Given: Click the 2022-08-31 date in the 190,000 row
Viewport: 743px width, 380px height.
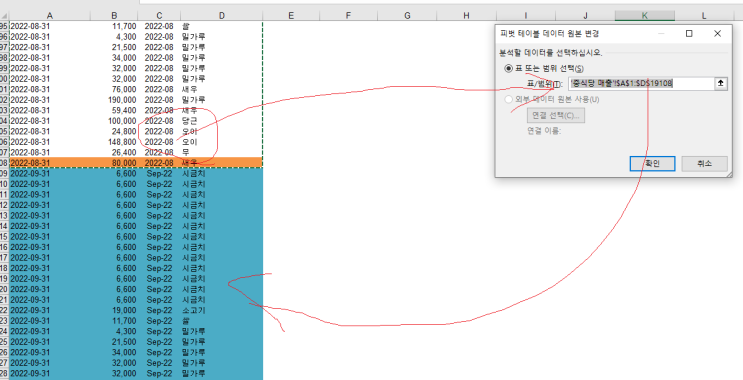Looking at the screenshot, I should pyautogui.click(x=50, y=100).
